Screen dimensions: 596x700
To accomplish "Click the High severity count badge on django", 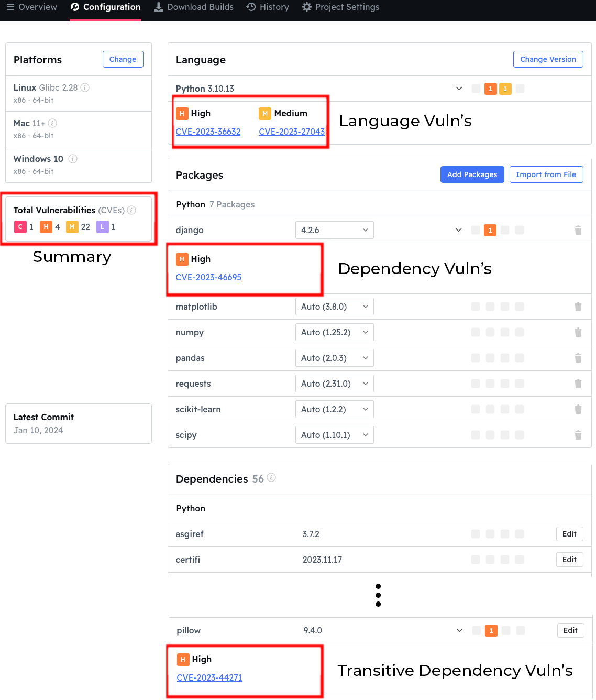I will pos(490,230).
